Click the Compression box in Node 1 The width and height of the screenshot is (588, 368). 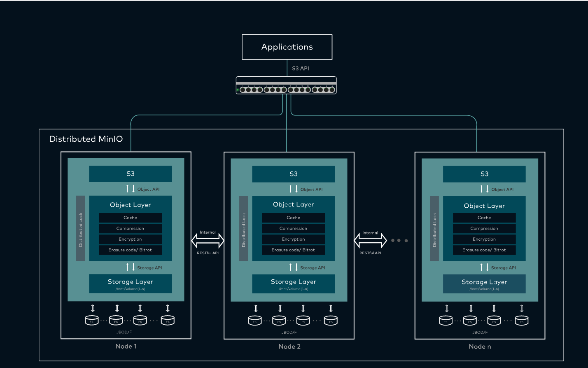coord(131,228)
